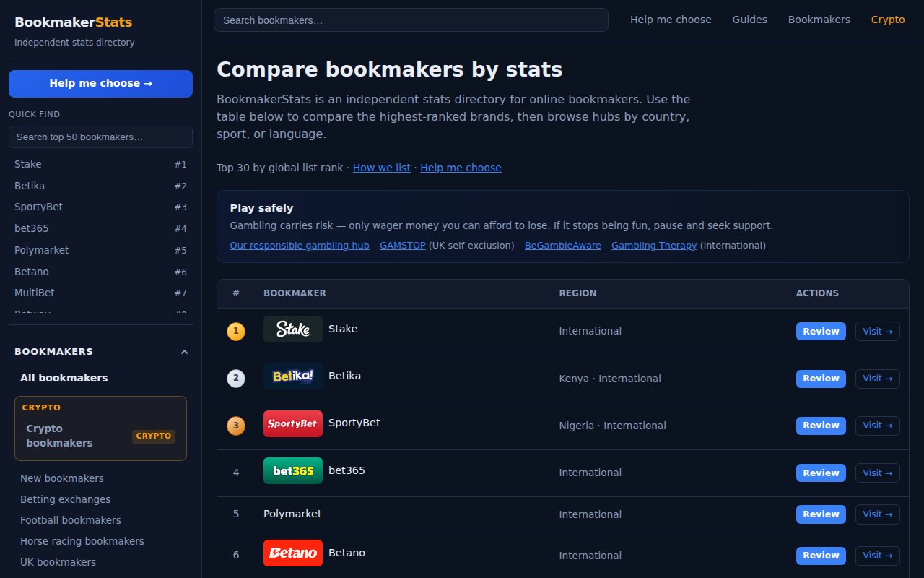Click the Betika logo in the table
The width and height of the screenshot is (924, 578).
[293, 376]
